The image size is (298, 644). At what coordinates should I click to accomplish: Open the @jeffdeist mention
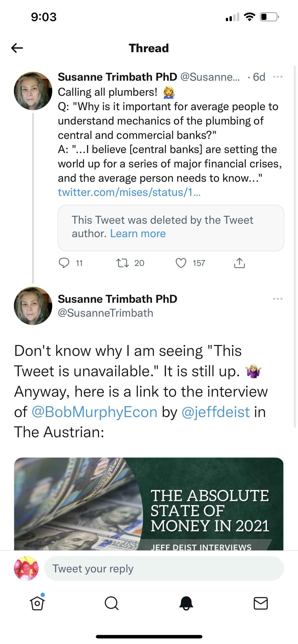(x=215, y=412)
